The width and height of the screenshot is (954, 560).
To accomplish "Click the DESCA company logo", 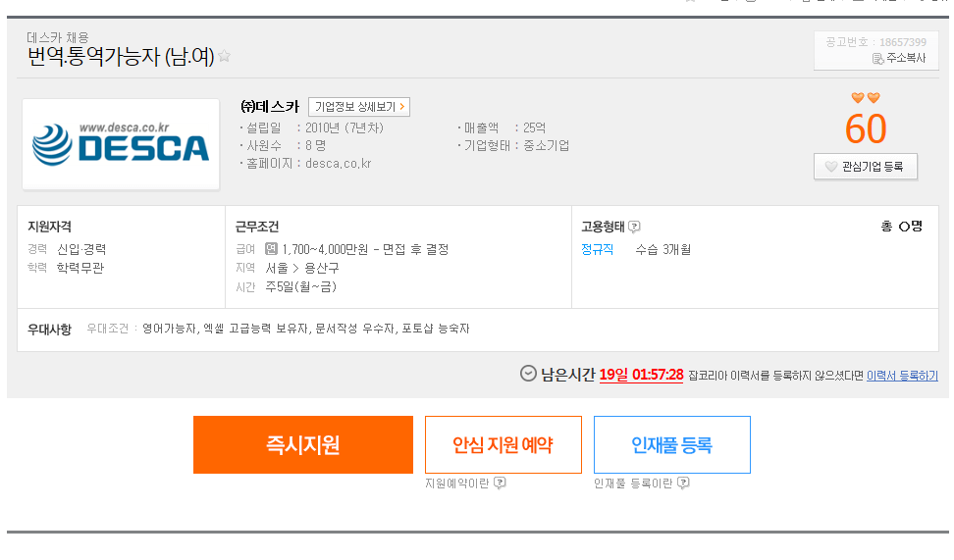I will pyautogui.click(x=121, y=144).
